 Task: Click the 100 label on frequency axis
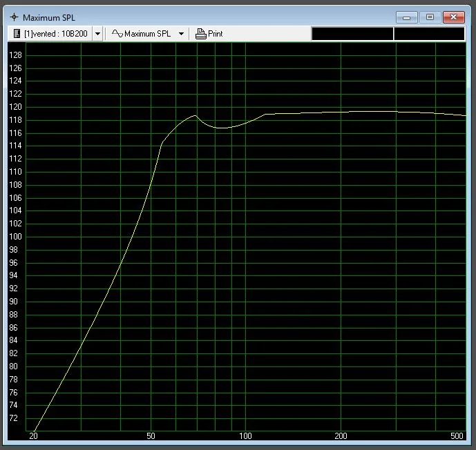[245, 436]
